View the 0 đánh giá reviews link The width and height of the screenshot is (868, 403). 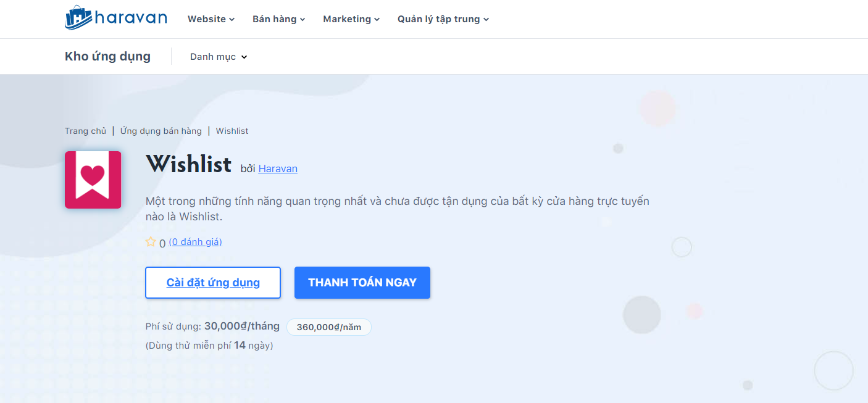pyautogui.click(x=195, y=242)
